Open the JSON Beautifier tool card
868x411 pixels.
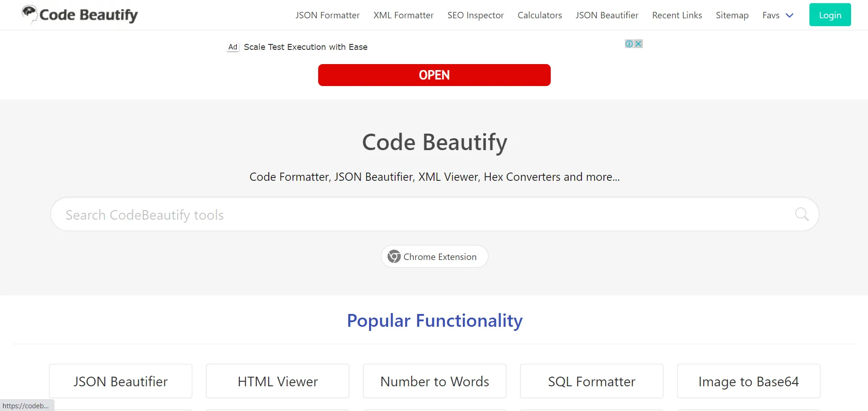[x=120, y=381]
